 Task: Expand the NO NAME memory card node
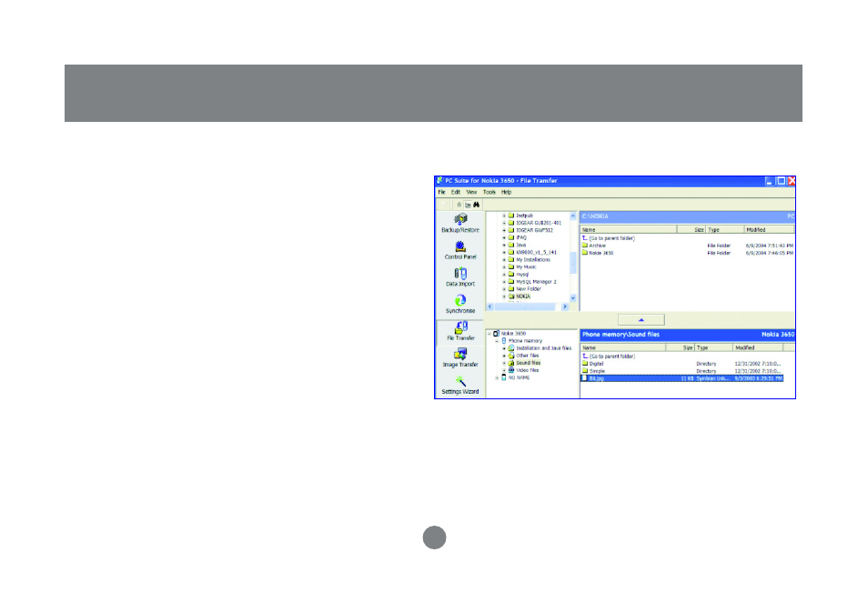[x=497, y=377]
